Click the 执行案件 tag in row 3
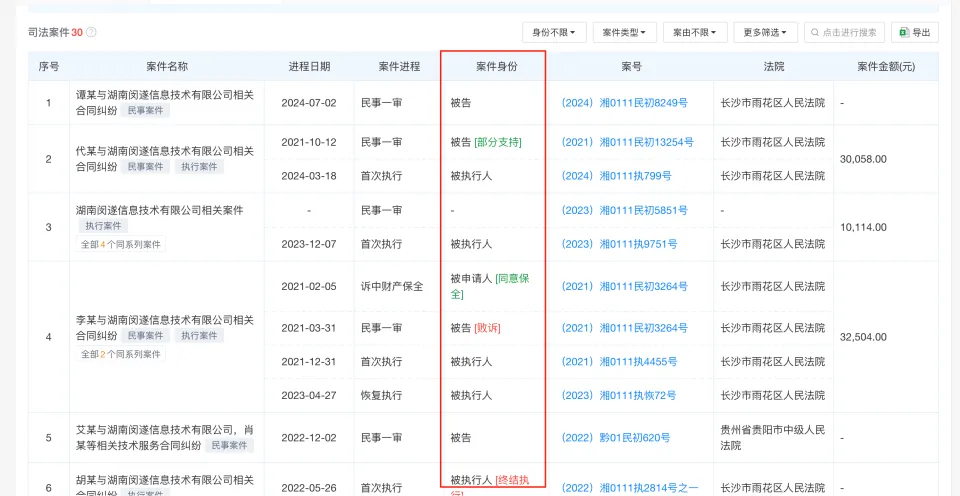 103,226
